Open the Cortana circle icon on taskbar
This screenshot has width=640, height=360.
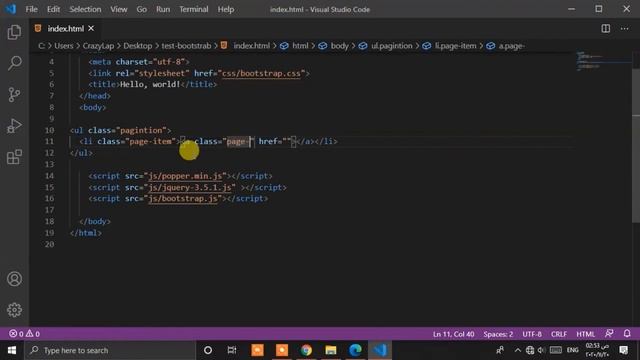pos(208,350)
